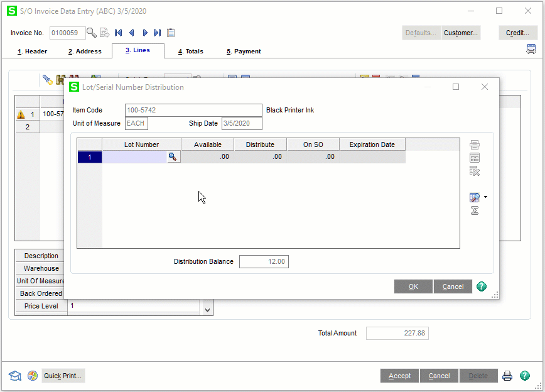This screenshot has height=392, width=545.
Task: Open the Invoice No. lookup magnifier
Action: click(92, 33)
